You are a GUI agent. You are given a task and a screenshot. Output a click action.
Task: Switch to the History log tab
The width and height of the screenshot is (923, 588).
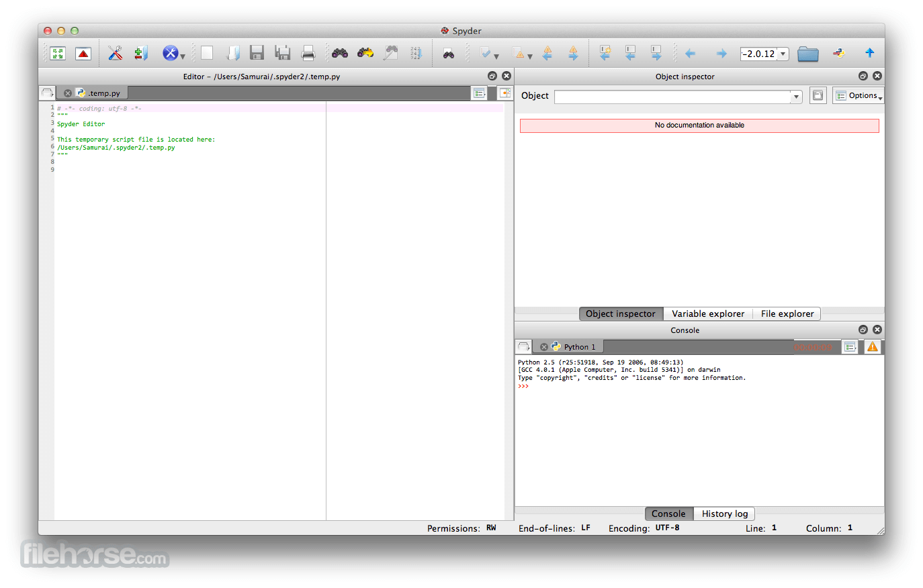click(x=725, y=513)
